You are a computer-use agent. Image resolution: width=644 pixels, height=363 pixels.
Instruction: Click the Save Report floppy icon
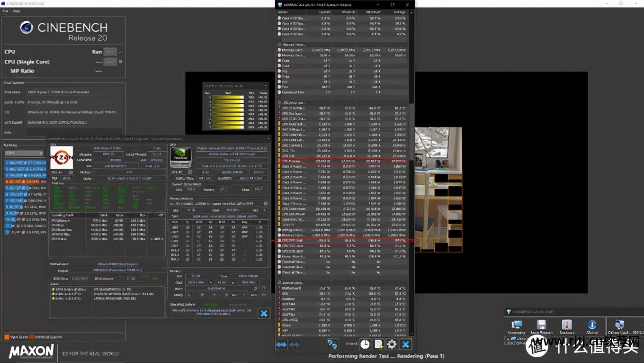541,327
